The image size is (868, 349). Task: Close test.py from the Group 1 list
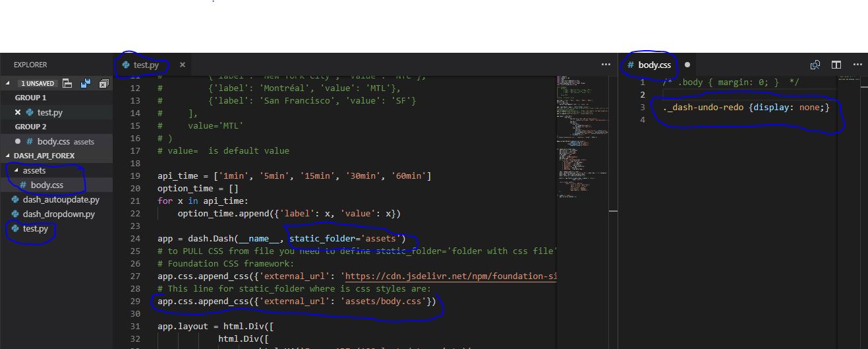point(18,112)
